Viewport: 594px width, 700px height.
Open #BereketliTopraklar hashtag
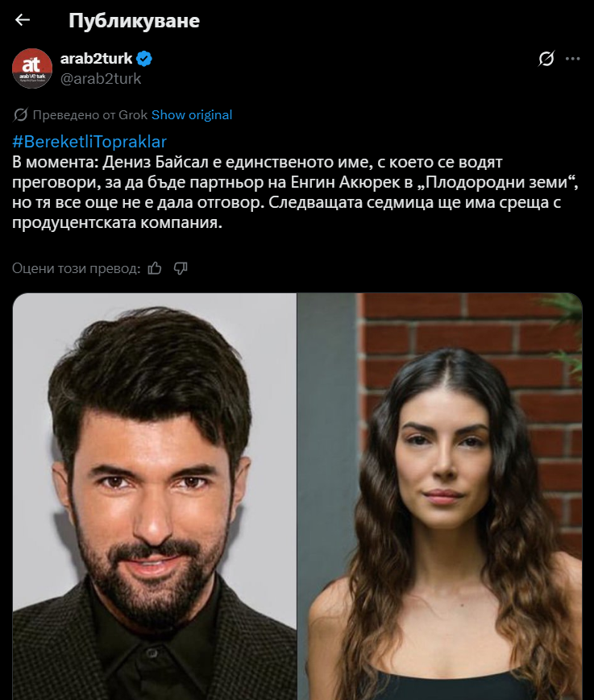point(89,142)
